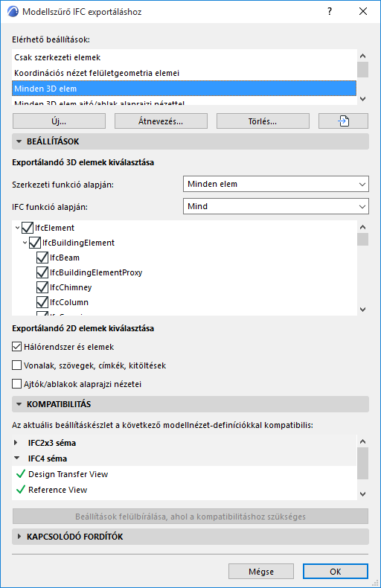
Task: Click the Archicad logo in title bar
Action: click(x=13, y=12)
